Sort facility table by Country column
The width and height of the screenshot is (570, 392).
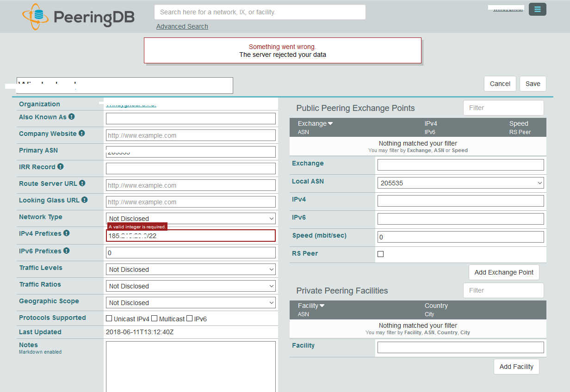tap(436, 306)
